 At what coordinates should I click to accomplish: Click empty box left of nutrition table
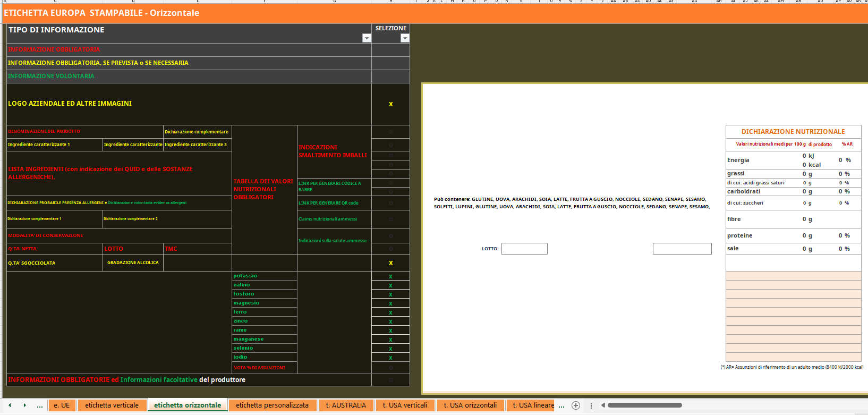tap(682, 249)
